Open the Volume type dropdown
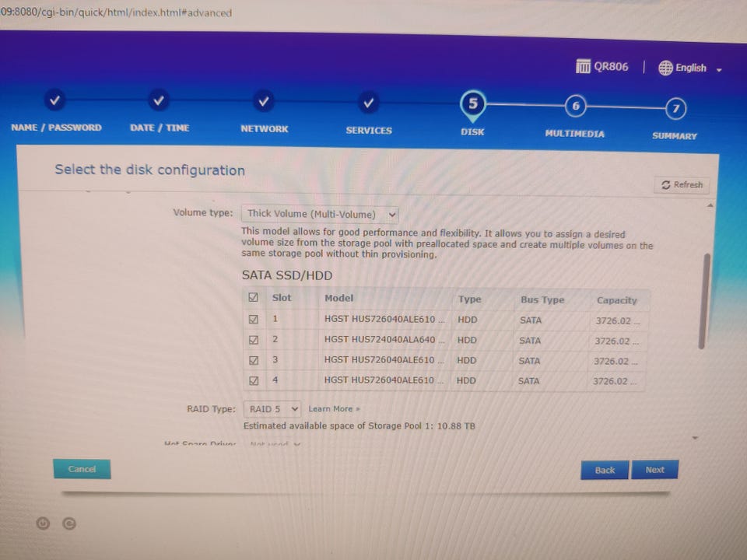Screen dimensions: 747x560 point(320,215)
